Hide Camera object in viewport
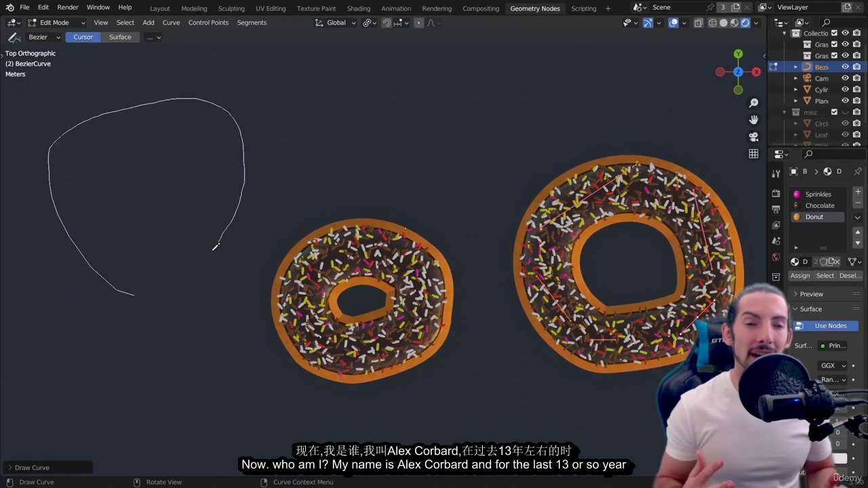 click(845, 78)
